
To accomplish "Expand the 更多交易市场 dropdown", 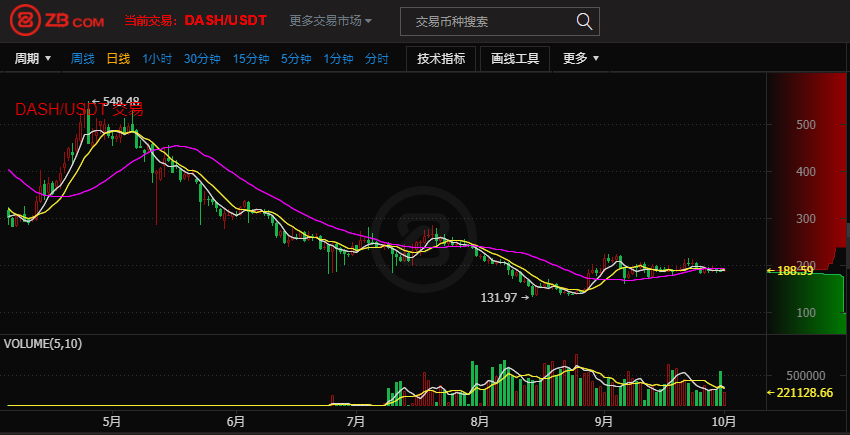I will pyautogui.click(x=330, y=20).
